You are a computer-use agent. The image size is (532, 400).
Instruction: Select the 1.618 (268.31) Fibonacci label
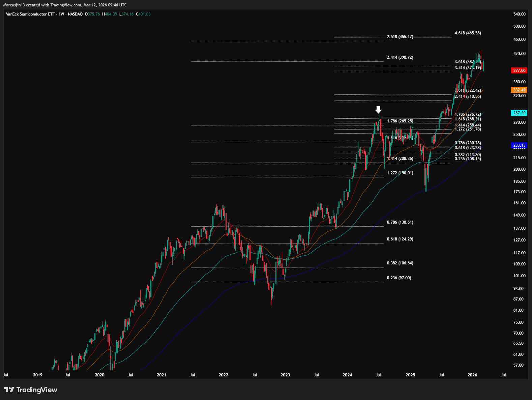point(468,119)
